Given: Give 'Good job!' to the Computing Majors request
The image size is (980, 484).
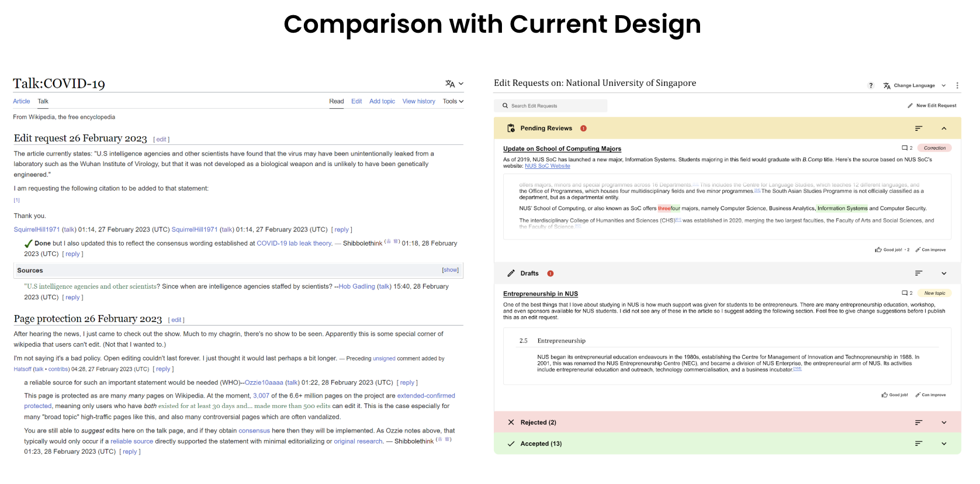Looking at the screenshot, I should [889, 250].
